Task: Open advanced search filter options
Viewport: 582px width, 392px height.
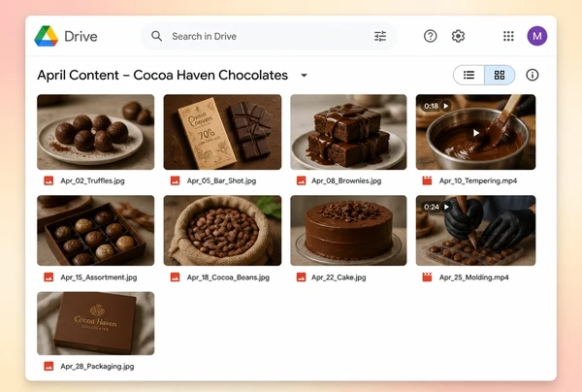Action: (380, 36)
